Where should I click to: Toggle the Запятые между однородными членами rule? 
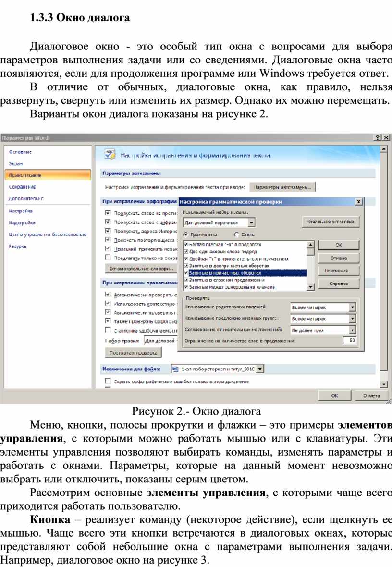pyautogui.click(x=186, y=287)
